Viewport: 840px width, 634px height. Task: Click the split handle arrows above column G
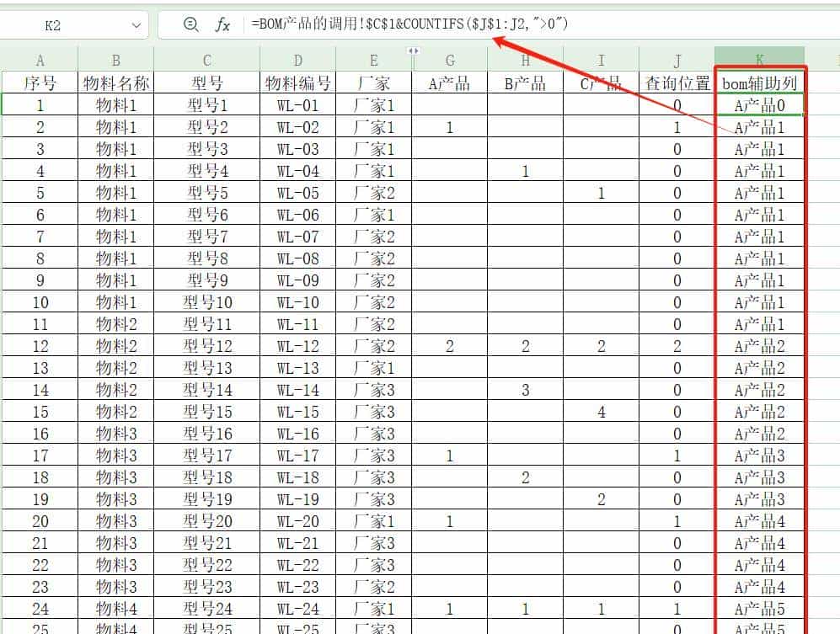point(413,51)
